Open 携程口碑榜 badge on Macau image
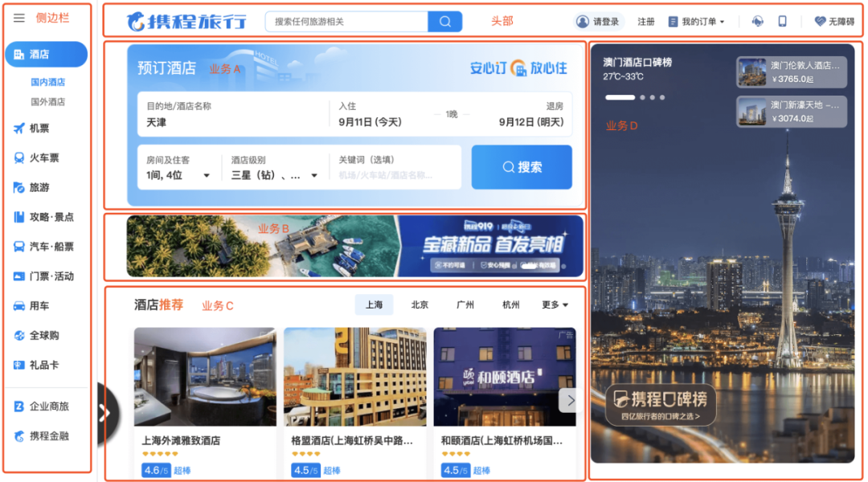Viewport: 868px width, 482px height. (x=661, y=405)
